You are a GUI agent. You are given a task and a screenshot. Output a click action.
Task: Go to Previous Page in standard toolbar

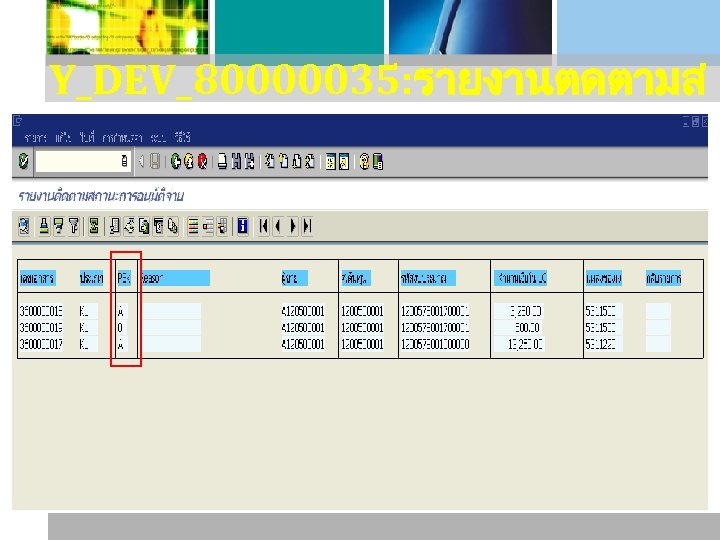click(x=283, y=161)
